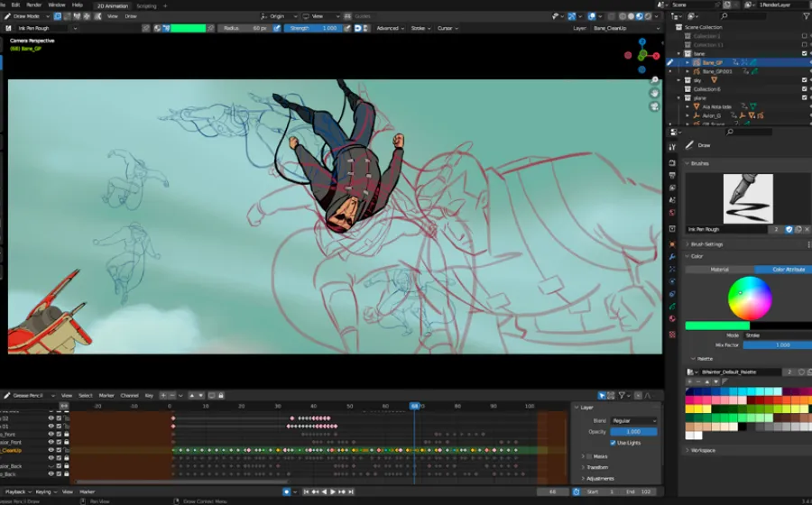Viewport: 812px width, 505px height.
Task: Toggle visibility eye of the CleanUp layer
Action: click(51, 450)
